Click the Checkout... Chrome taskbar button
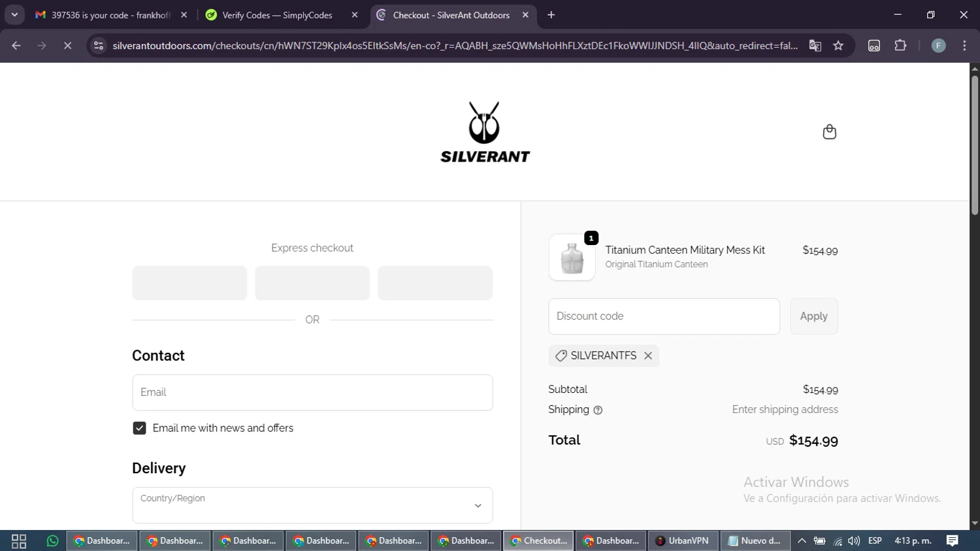The height and width of the screenshot is (551, 980). point(539,541)
